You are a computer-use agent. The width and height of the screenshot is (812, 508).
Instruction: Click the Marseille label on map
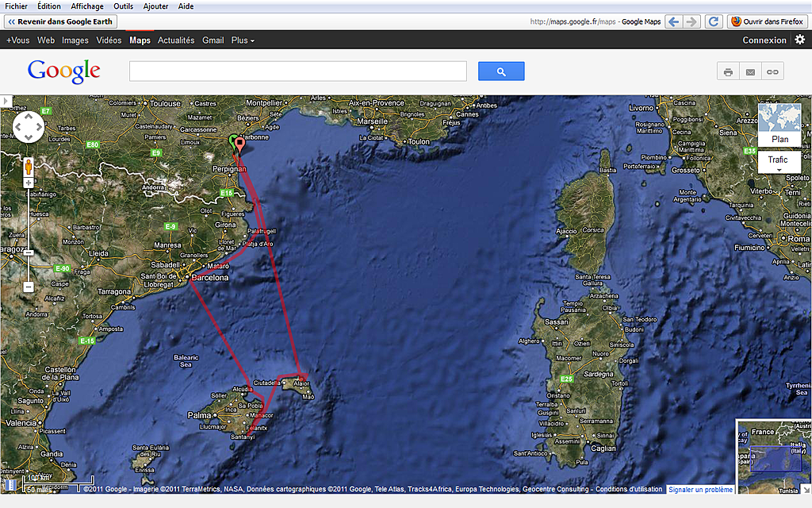click(373, 121)
